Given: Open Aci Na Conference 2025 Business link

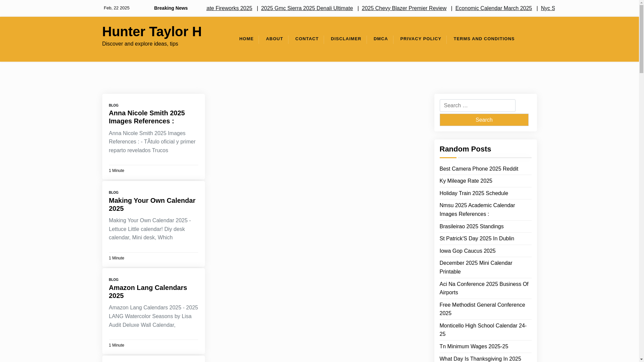Looking at the screenshot, I should point(484,288).
